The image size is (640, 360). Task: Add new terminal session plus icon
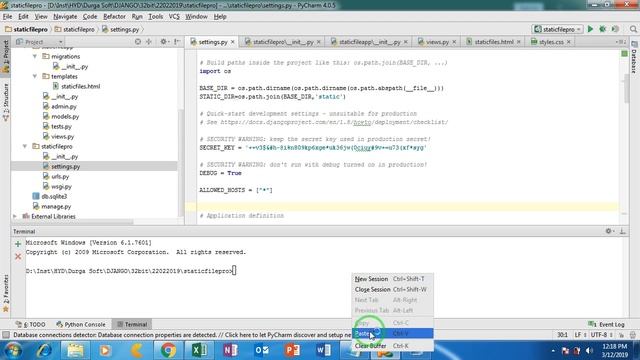pos(18,244)
